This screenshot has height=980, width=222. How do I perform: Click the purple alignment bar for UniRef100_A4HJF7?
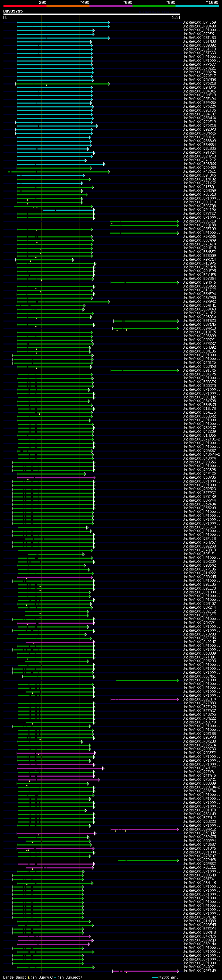[61, 768]
